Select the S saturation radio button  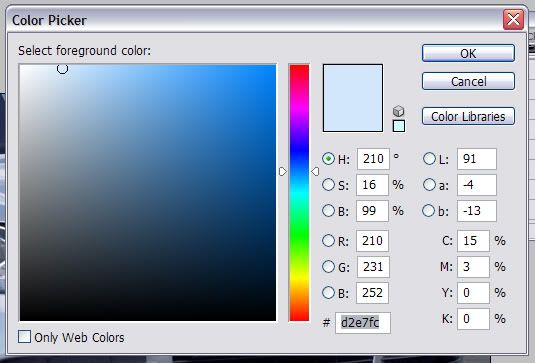click(x=328, y=185)
